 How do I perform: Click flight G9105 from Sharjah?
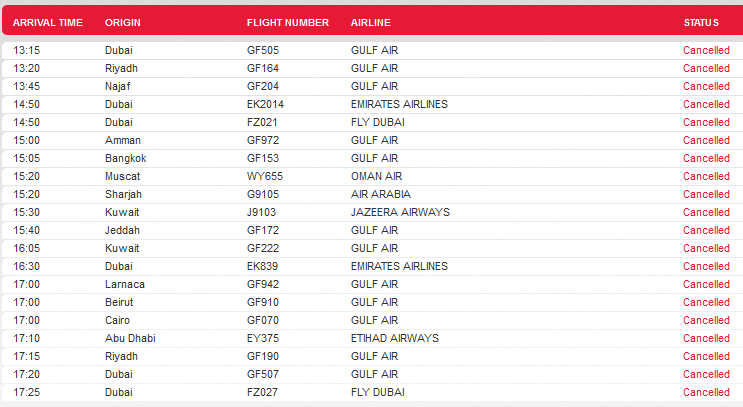pyautogui.click(x=372, y=194)
